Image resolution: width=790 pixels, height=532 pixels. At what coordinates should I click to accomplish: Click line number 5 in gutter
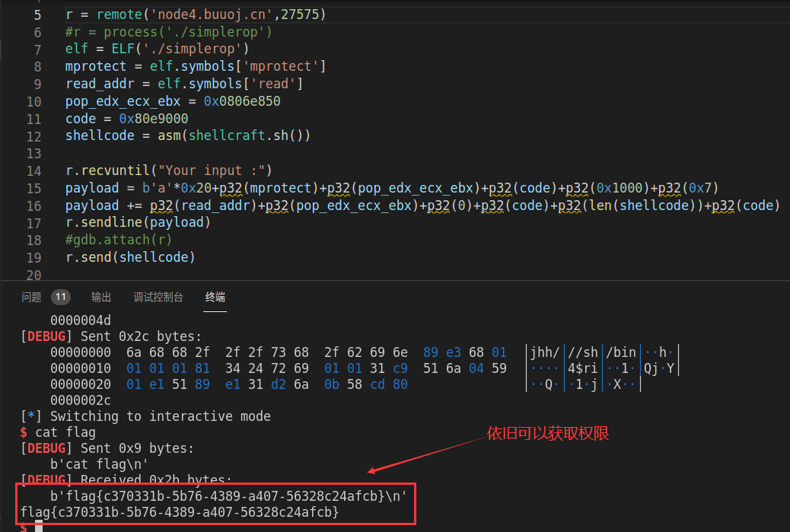(37, 15)
